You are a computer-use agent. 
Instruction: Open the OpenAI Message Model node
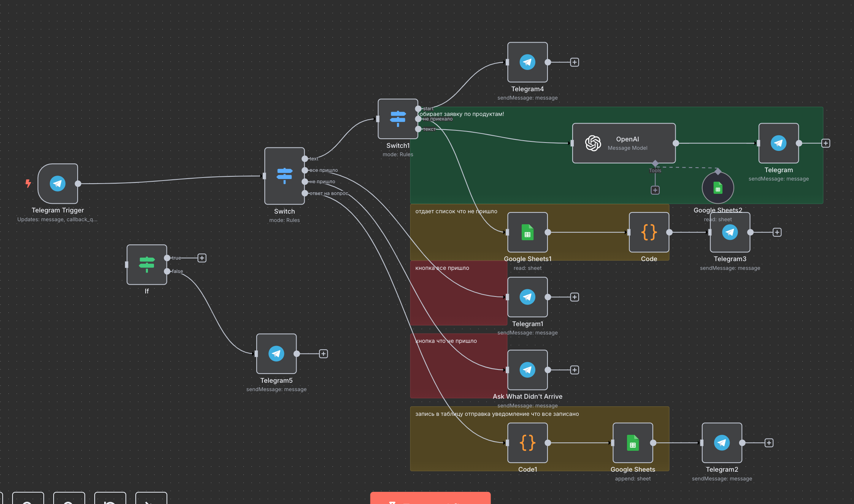coord(624,143)
